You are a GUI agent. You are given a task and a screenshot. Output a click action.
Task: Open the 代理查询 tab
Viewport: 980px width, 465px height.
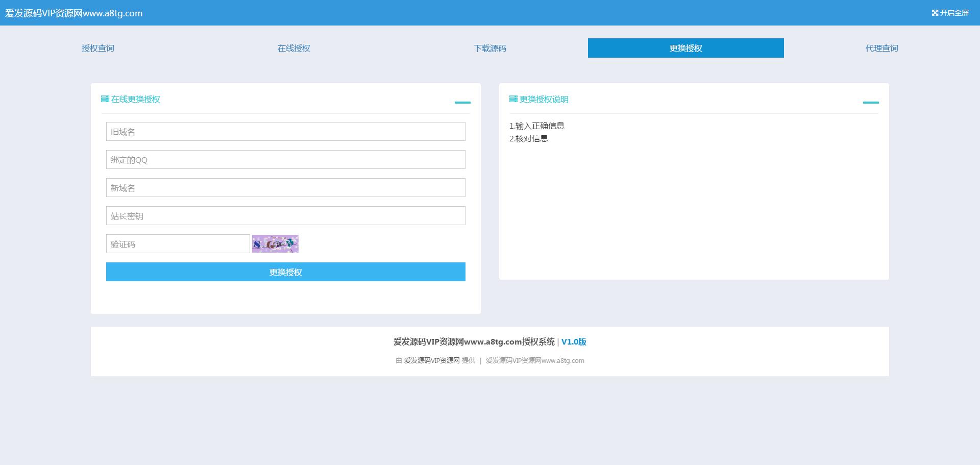point(881,48)
